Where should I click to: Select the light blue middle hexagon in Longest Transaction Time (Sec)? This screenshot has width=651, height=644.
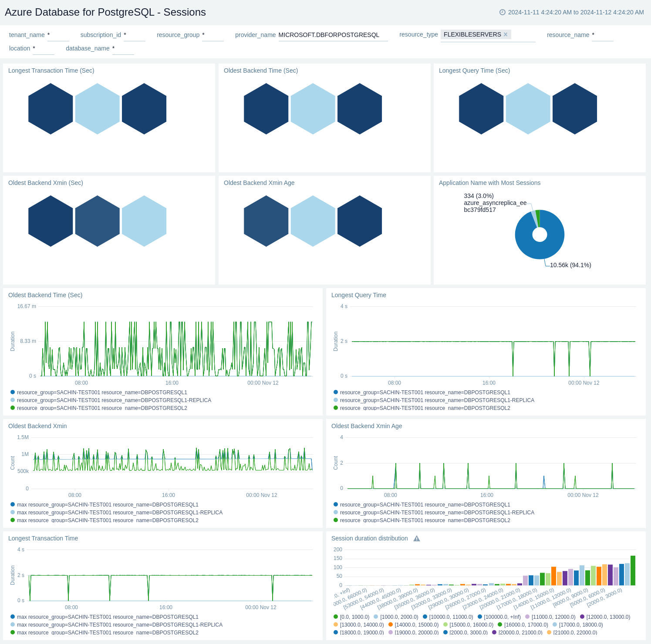(98, 109)
